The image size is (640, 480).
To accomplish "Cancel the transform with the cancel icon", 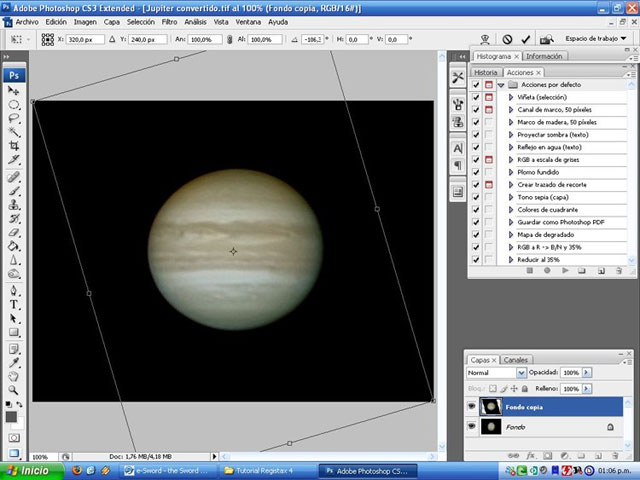I will pos(507,39).
